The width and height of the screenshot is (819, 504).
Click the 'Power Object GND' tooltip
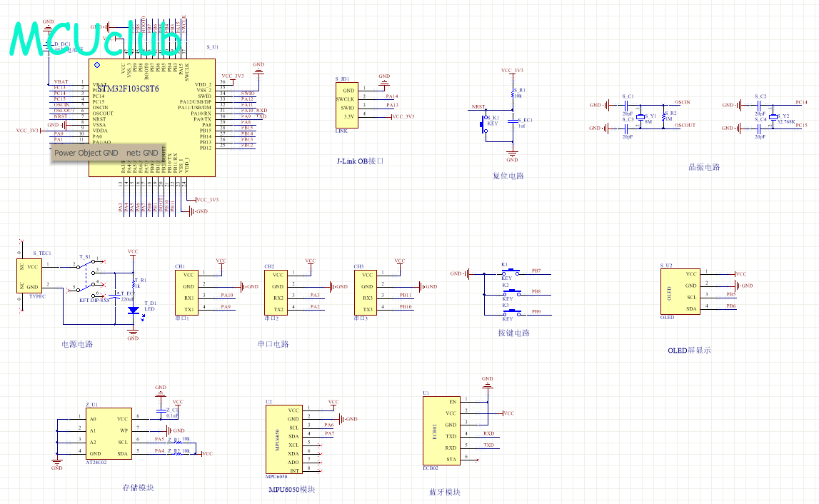(106, 153)
